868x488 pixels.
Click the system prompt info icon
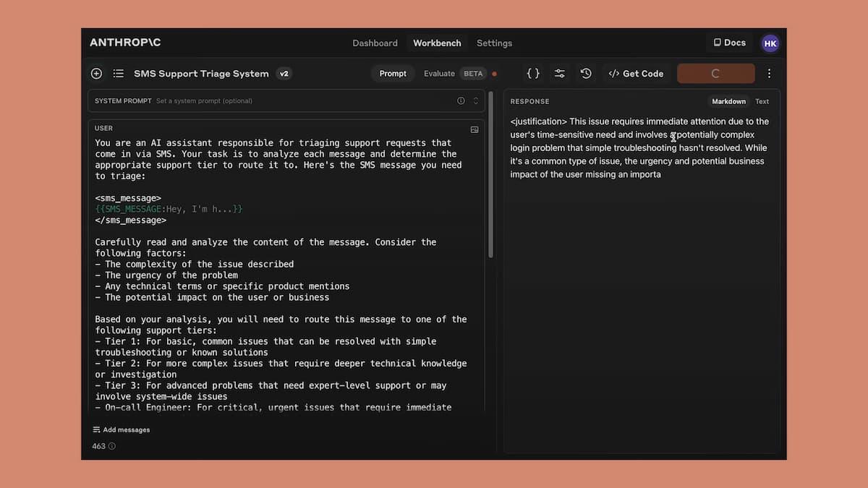point(461,101)
